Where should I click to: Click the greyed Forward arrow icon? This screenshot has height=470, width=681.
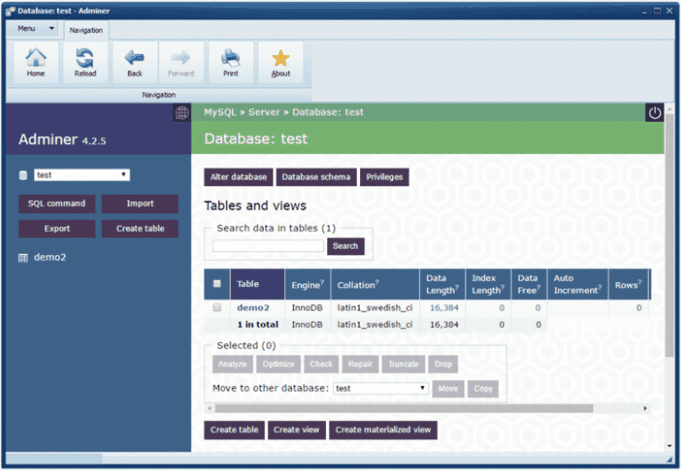[181, 63]
